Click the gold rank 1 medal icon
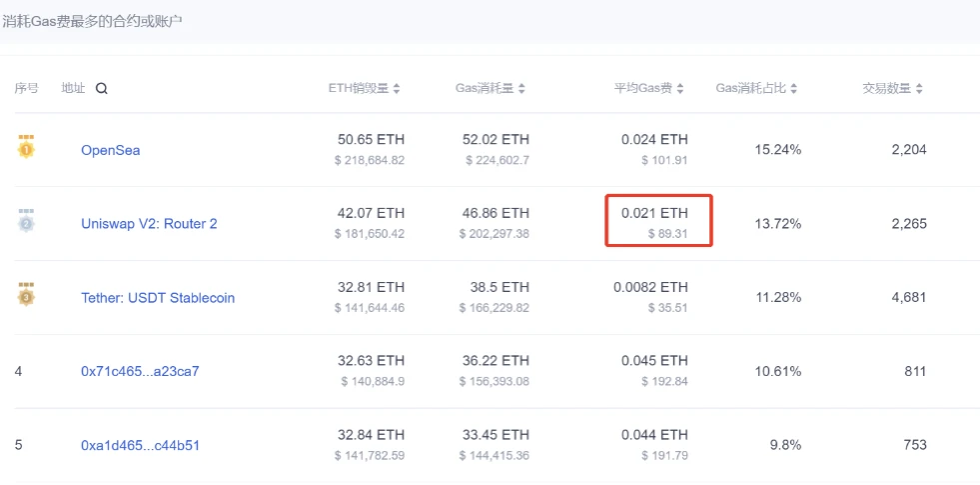980x485 pixels. click(26, 146)
